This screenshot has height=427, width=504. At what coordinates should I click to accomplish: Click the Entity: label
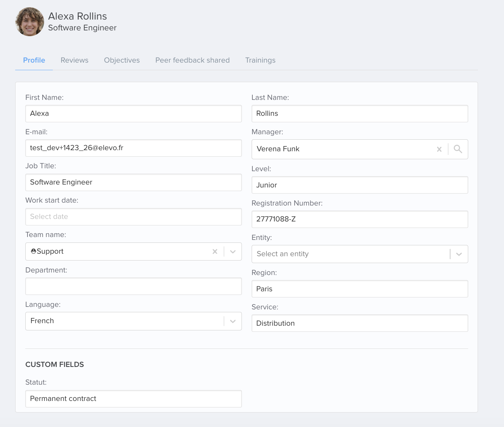(262, 237)
